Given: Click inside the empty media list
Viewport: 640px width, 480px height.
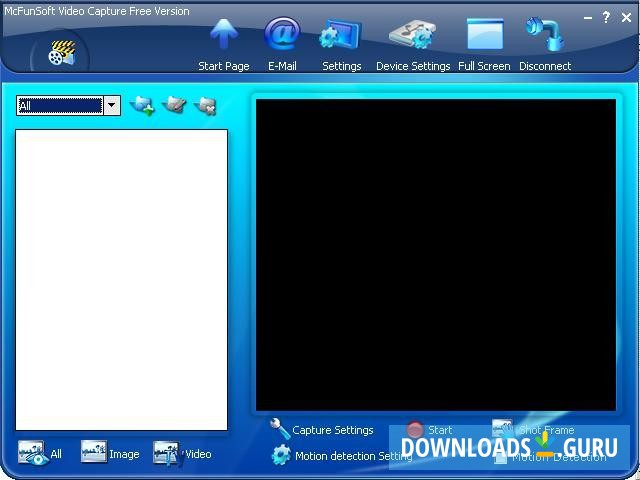Looking at the screenshot, I should 121,280.
